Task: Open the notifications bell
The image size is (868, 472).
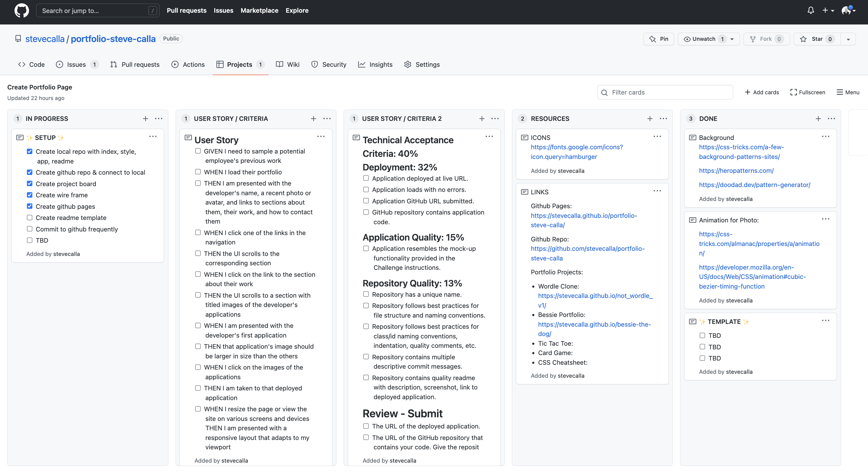Action: point(810,10)
